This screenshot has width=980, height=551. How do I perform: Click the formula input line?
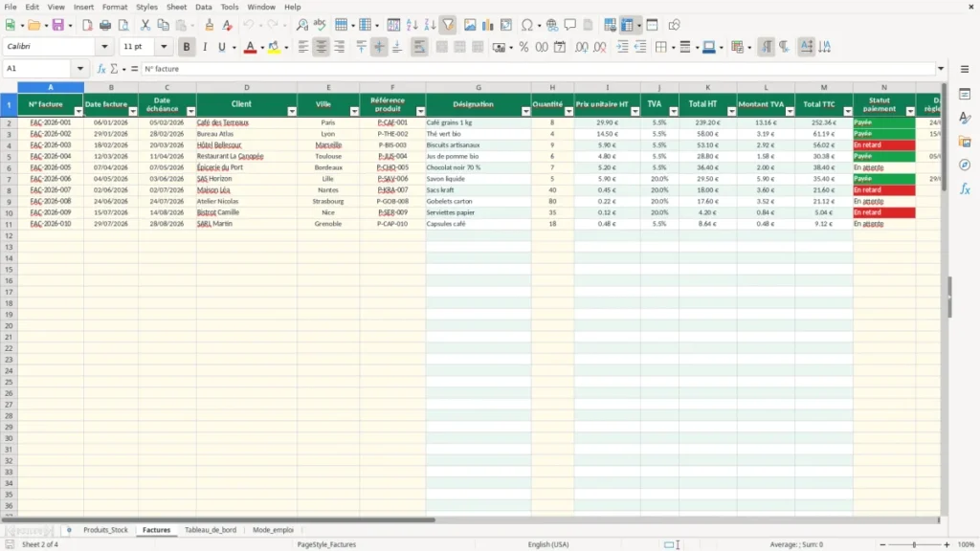pos(538,69)
